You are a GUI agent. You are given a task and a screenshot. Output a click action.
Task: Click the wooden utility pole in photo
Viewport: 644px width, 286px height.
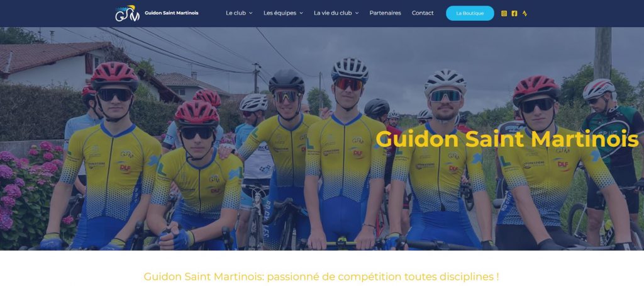[602, 53]
